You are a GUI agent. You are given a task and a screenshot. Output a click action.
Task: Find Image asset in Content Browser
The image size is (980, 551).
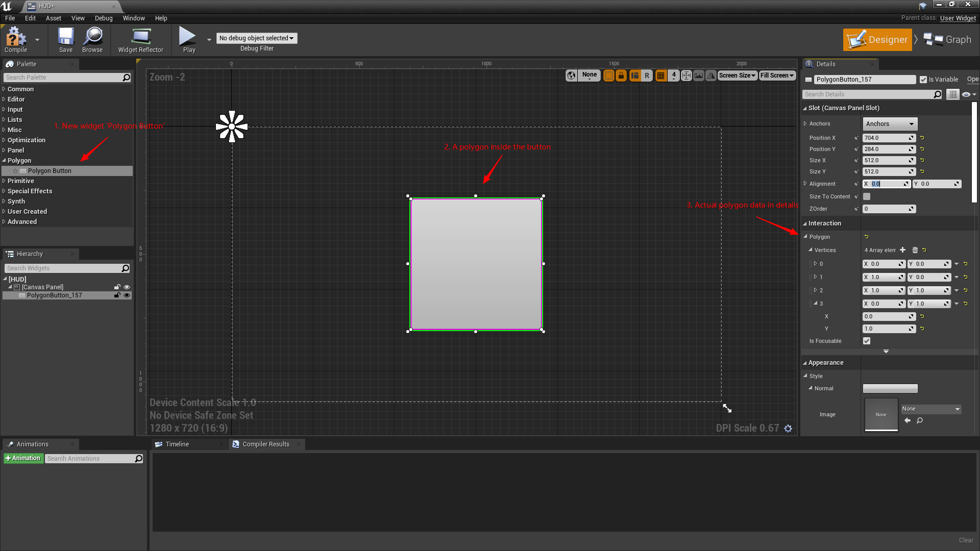[919, 420]
